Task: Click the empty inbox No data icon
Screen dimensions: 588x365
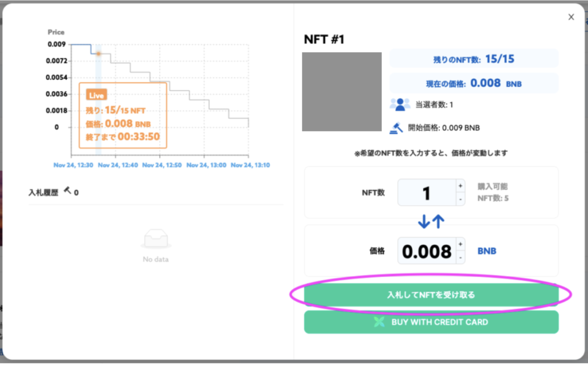Action: point(156,239)
